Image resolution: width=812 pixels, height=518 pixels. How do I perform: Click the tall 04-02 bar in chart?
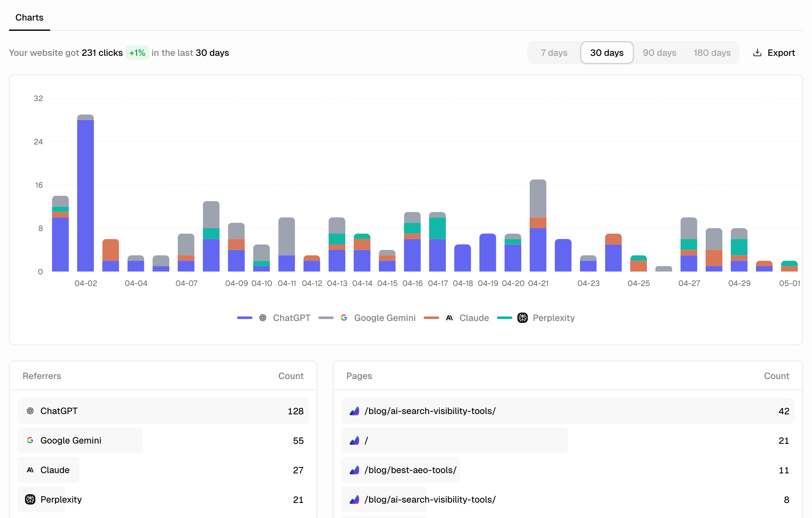pyautogui.click(x=85, y=193)
